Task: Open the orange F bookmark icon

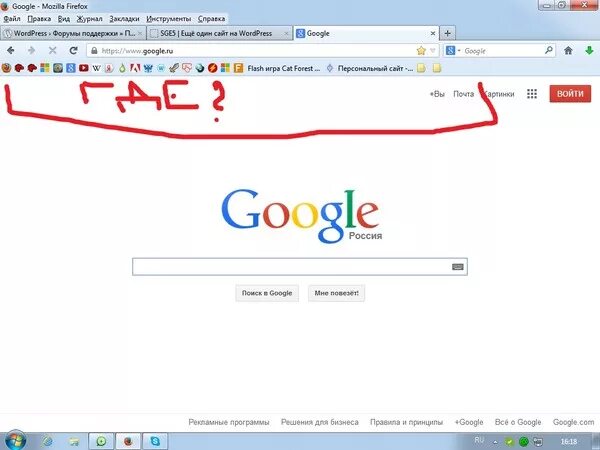Action: [238, 68]
